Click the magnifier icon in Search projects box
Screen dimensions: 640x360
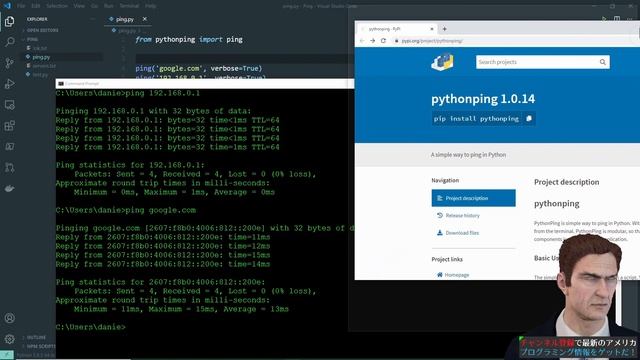602,62
